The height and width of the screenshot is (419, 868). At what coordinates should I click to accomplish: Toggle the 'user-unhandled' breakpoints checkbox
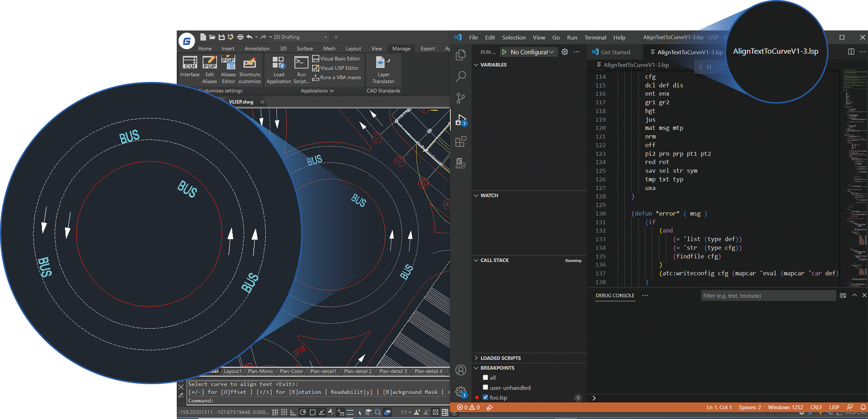(x=485, y=387)
